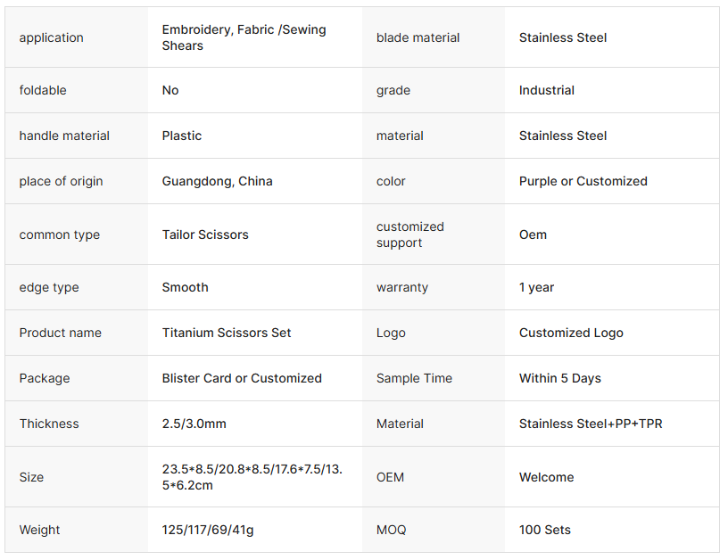Click the 'application' attribute label cell

coord(52,37)
